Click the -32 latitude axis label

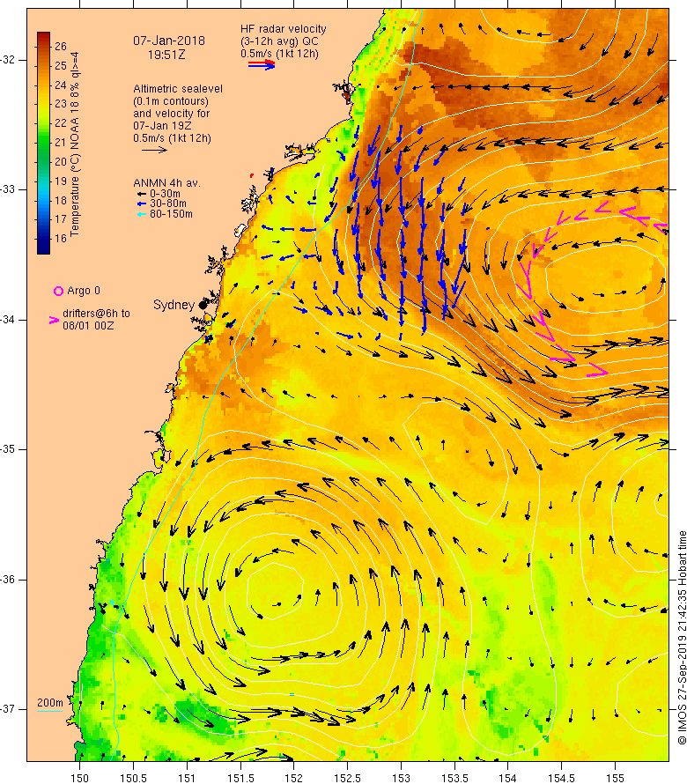9,60
